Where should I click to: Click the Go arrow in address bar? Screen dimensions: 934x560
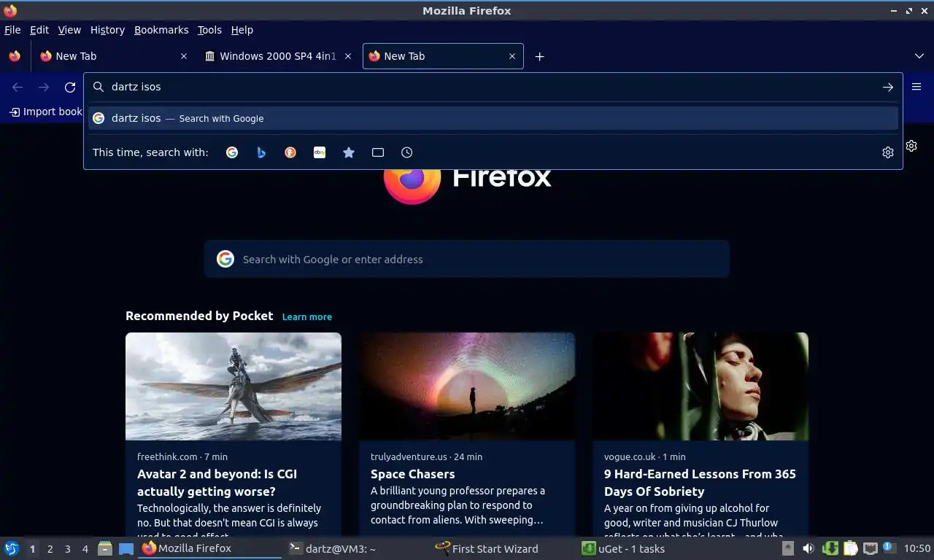click(x=888, y=87)
